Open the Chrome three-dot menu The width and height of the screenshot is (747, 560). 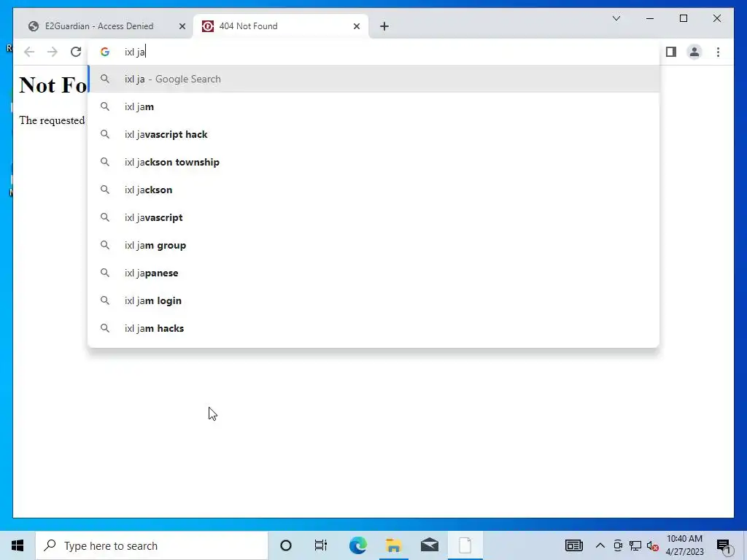point(718,52)
